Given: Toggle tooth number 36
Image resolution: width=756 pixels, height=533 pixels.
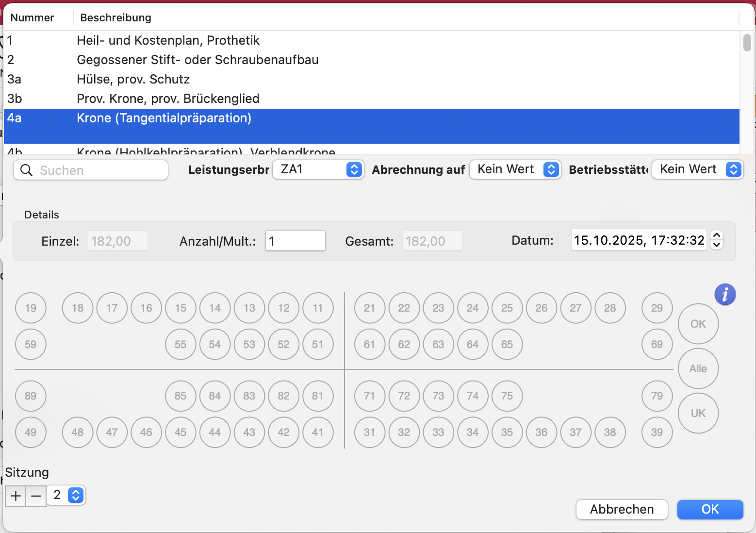Looking at the screenshot, I should (x=541, y=432).
